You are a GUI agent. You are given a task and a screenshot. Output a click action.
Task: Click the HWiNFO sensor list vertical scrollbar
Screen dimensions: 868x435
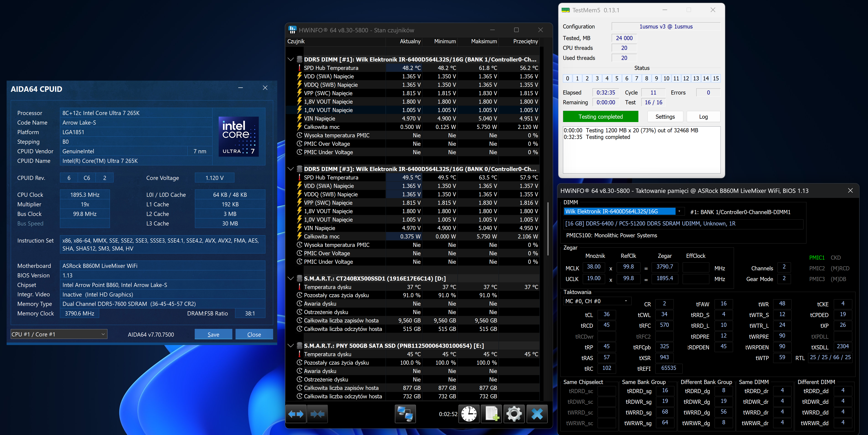548,229
